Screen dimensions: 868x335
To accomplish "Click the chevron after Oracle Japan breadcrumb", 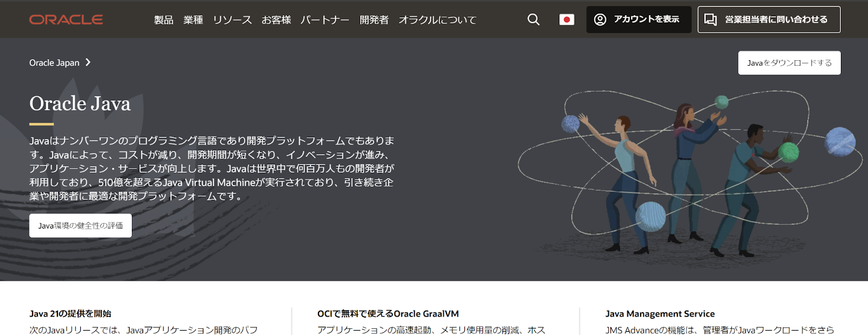I will pos(88,62).
